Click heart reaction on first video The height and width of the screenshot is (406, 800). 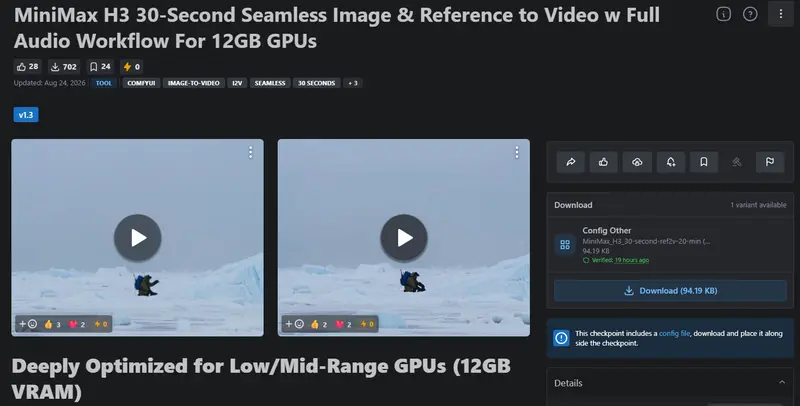click(x=77, y=324)
